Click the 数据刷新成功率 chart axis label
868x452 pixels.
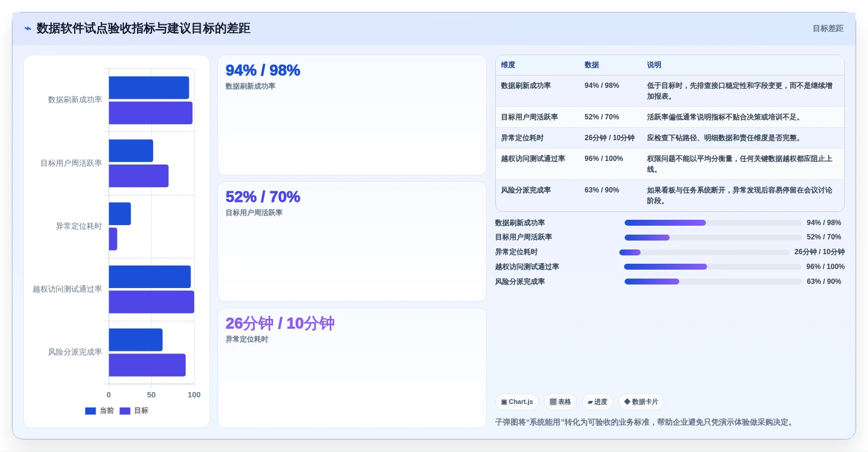[x=75, y=100]
